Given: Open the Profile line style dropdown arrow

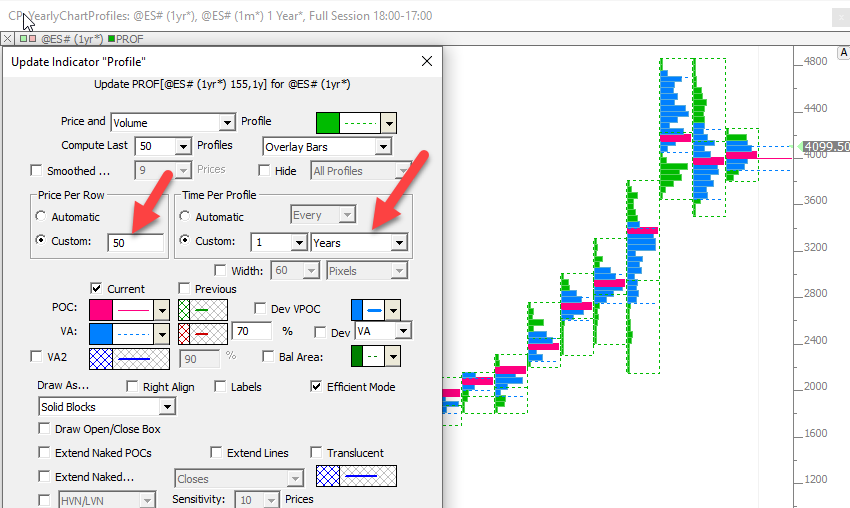Looking at the screenshot, I should [389, 123].
